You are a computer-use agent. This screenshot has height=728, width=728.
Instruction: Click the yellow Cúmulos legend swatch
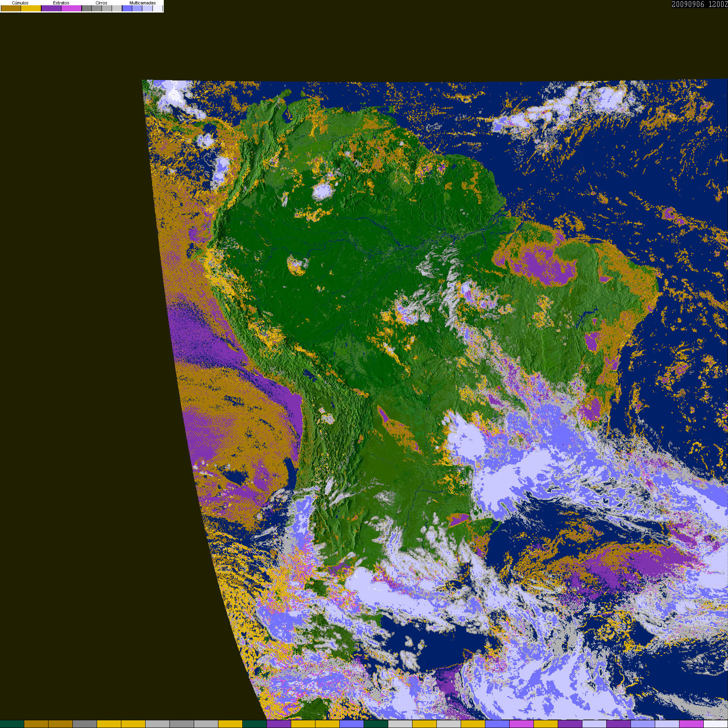pyautogui.click(x=31, y=8)
